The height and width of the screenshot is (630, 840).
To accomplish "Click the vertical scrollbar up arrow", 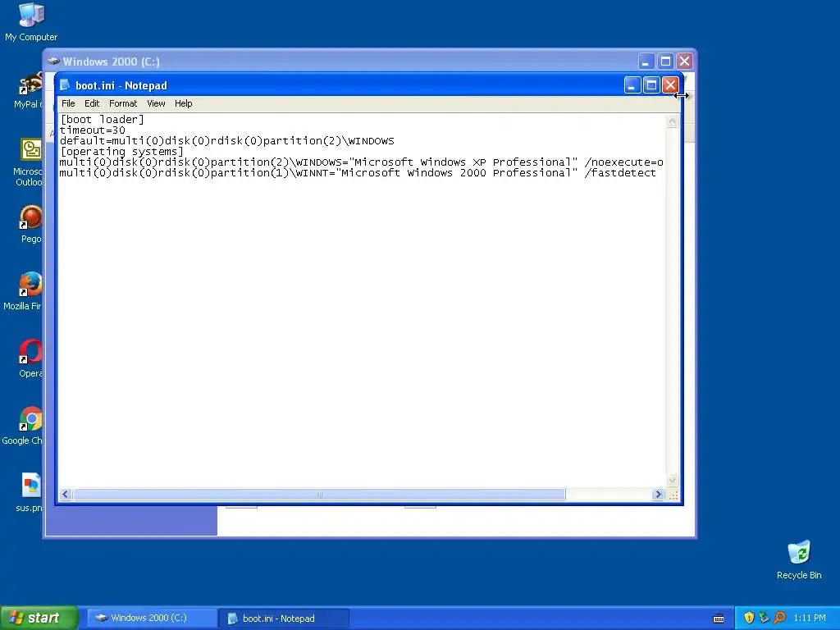I will (x=673, y=121).
